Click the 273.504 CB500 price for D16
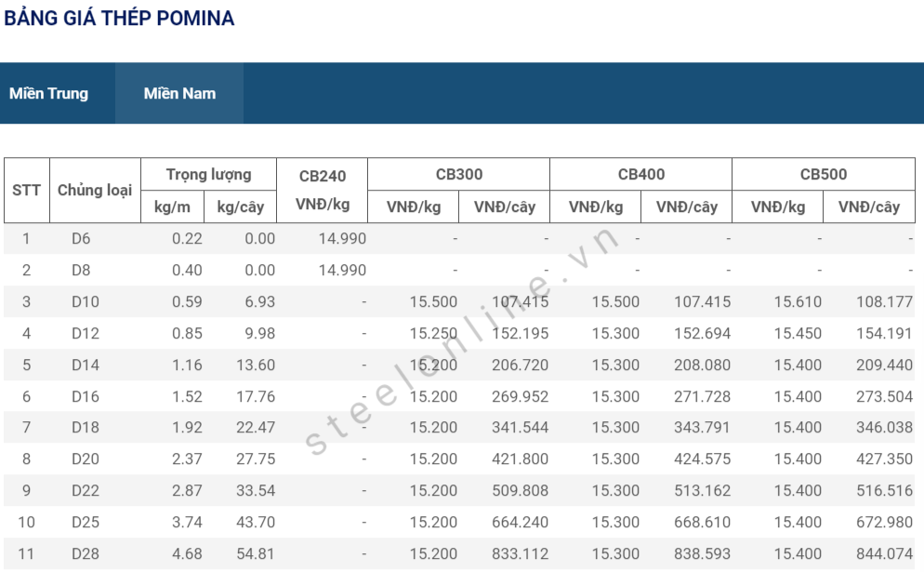This screenshot has width=924, height=572. pos(884,396)
